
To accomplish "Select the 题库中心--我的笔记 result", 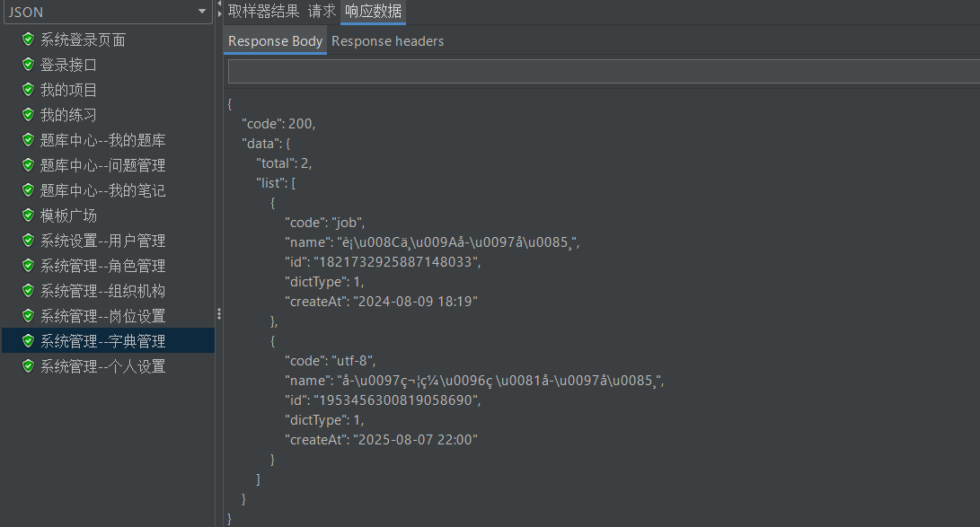I will click(x=103, y=190).
